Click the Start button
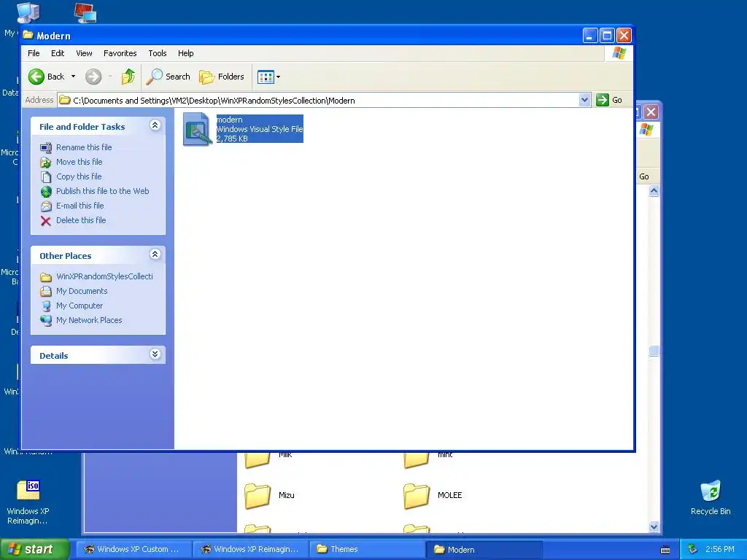The height and width of the screenshot is (560, 747). pyautogui.click(x=34, y=550)
